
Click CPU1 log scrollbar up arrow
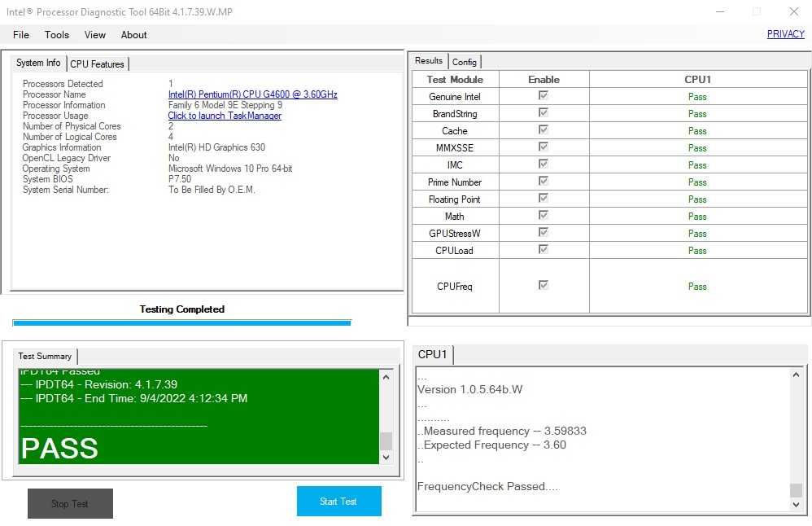click(x=796, y=375)
